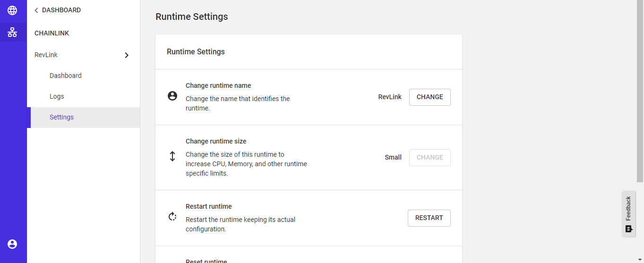The image size is (644, 263).
Task: Expand the RevLink chevron arrow
Action: 126,55
